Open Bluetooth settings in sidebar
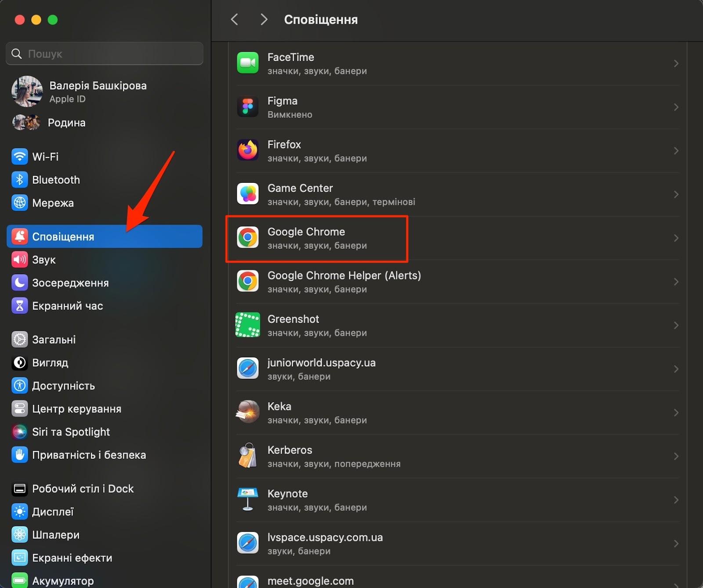The image size is (703, 588). coord(56,180)
